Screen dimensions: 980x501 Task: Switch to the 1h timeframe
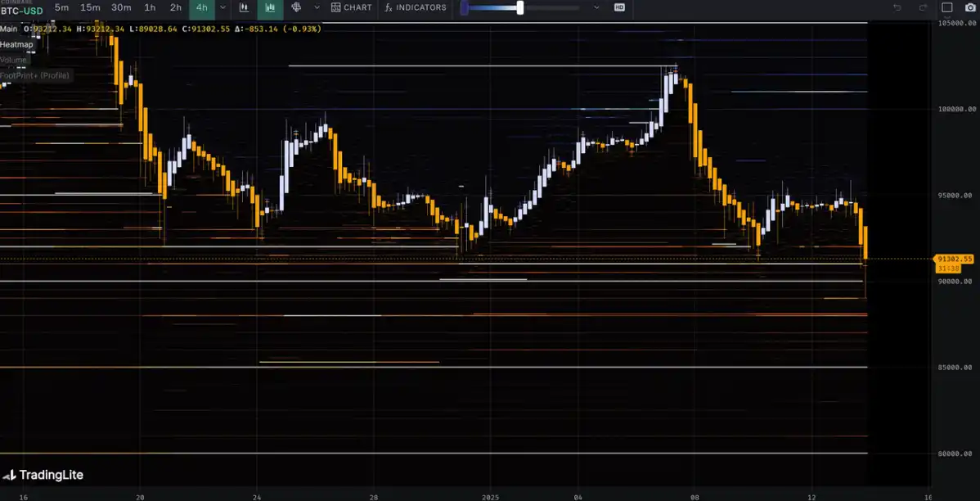coord(150,7)
